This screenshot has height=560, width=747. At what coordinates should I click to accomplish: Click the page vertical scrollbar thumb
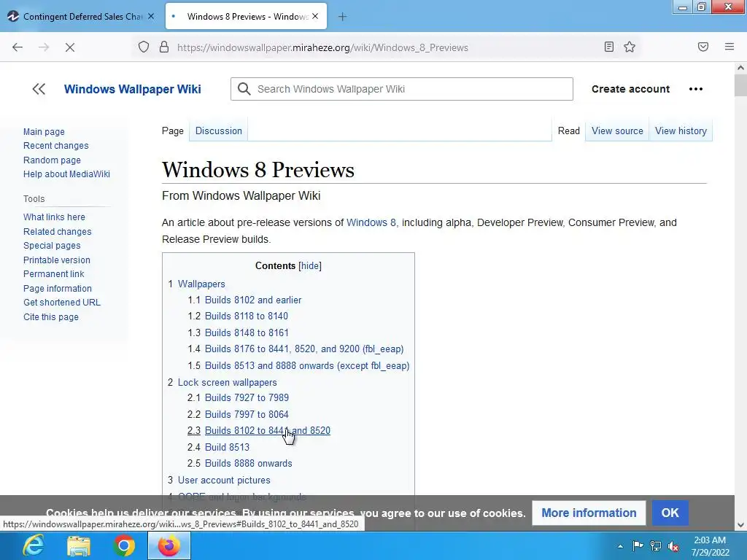(x=740, y=86)
